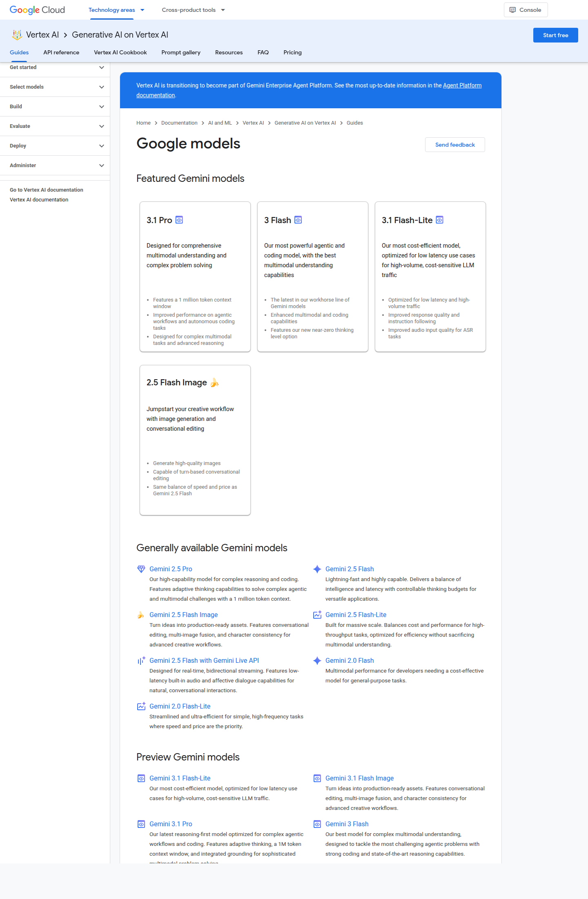588x899 pixels.
Task: Click spark icon next to Gemini 2.0 Flash
Action: pos(317,660)
